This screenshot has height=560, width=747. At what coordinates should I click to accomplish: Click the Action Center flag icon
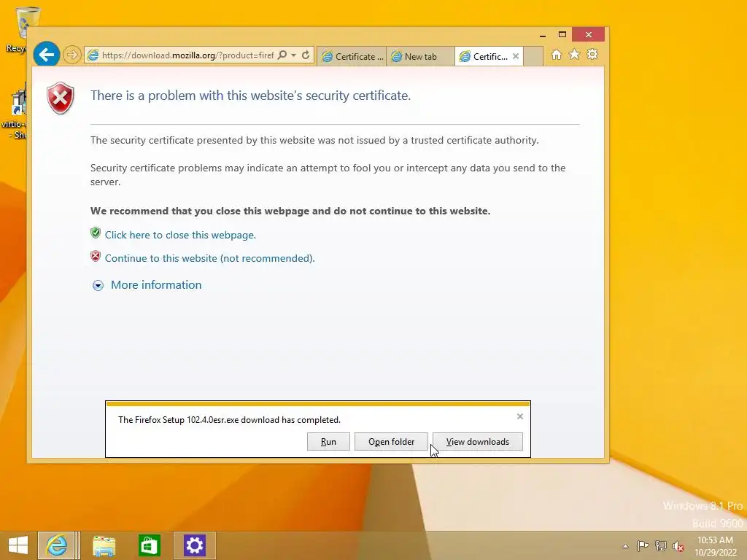click(643, 545)
